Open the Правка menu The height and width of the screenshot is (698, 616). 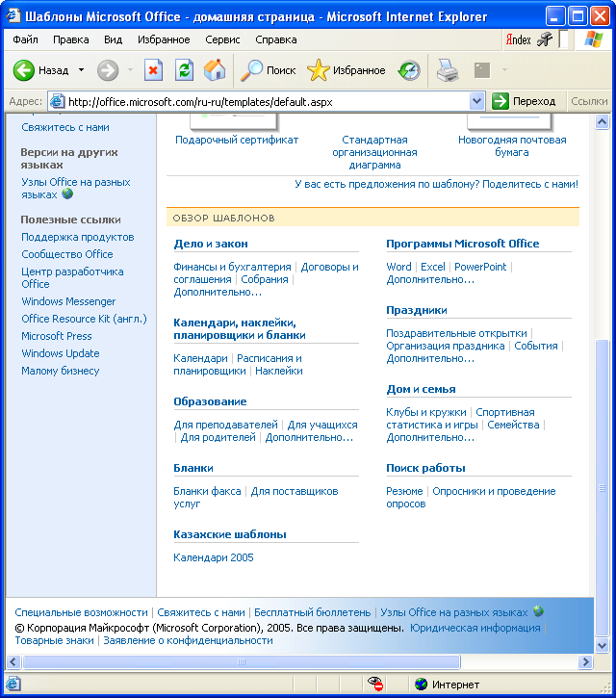tap(71, 39)
